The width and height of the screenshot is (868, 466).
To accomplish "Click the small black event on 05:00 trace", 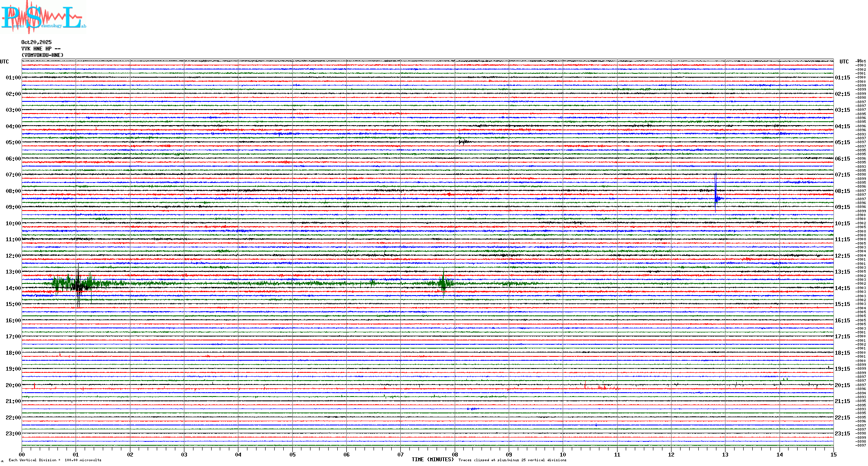I will click(x=463, y=142).
